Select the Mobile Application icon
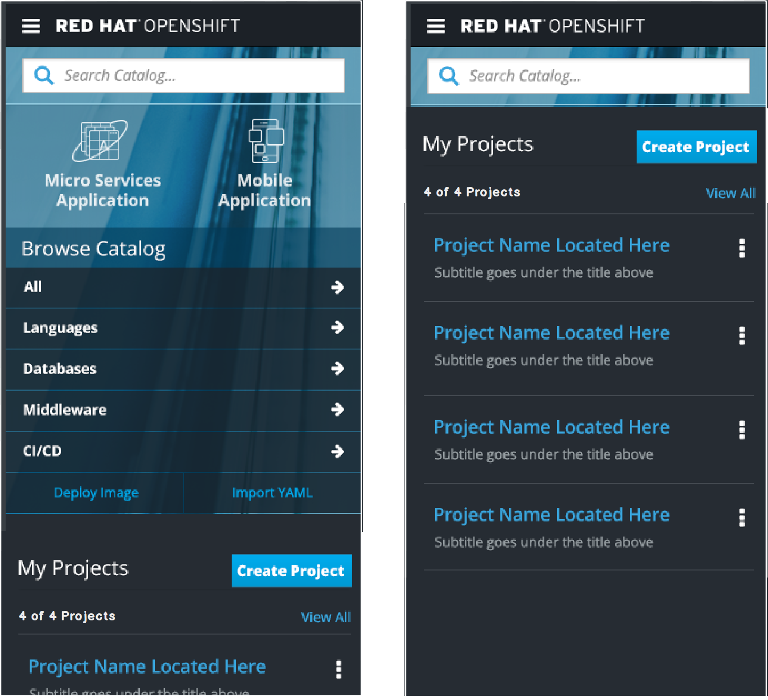 (x=266, y=141)
